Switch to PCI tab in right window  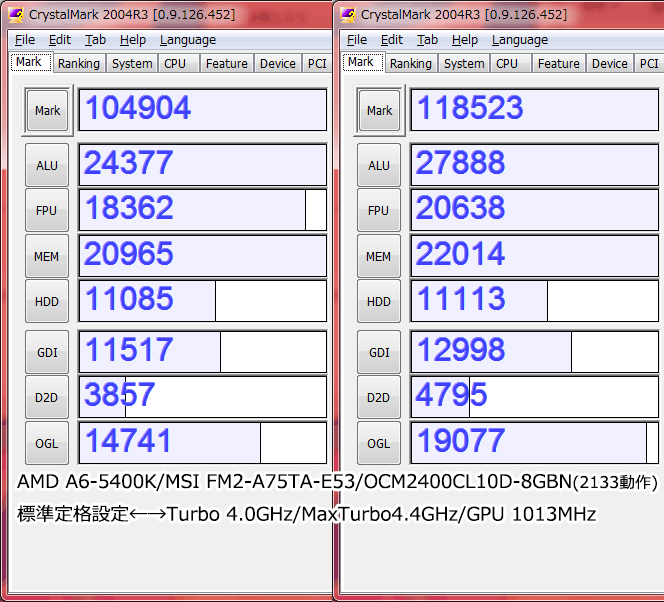(x=649, y=64)
